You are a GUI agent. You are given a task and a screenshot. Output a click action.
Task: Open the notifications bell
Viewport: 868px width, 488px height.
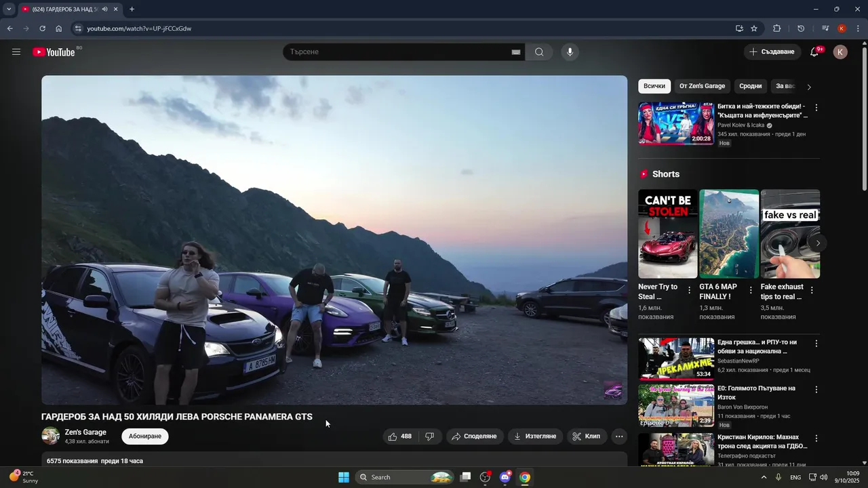coord(814,52)
